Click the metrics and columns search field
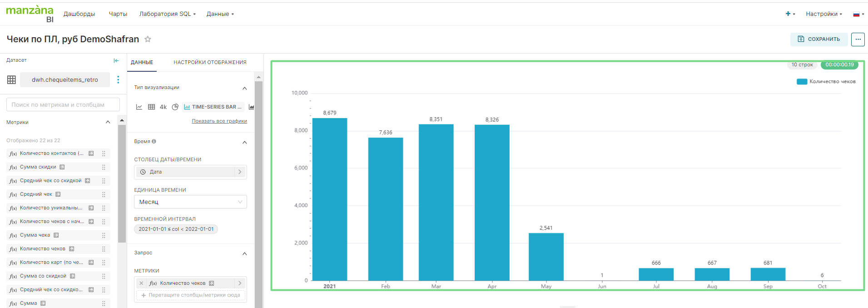 (x=63, y=105)
